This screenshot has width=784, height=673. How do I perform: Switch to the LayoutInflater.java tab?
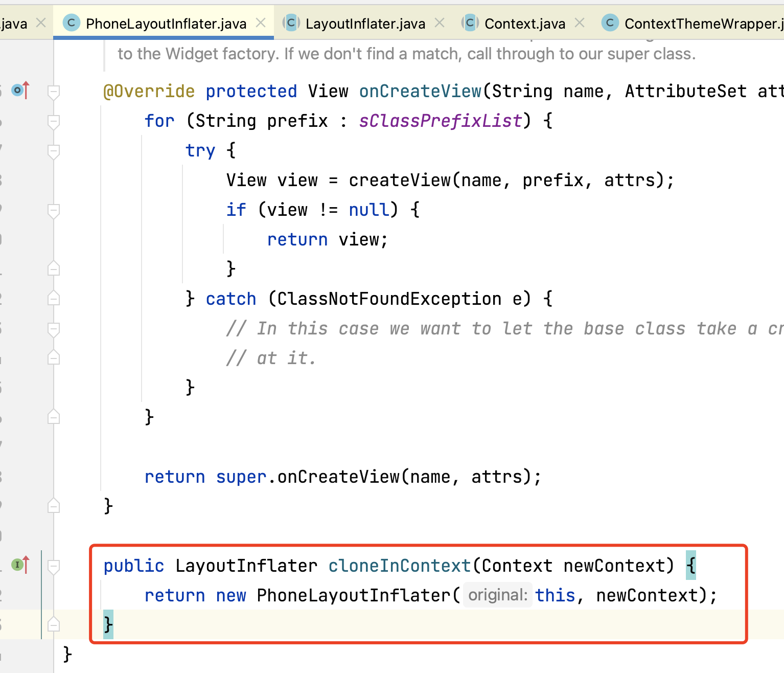coord(365,24)
